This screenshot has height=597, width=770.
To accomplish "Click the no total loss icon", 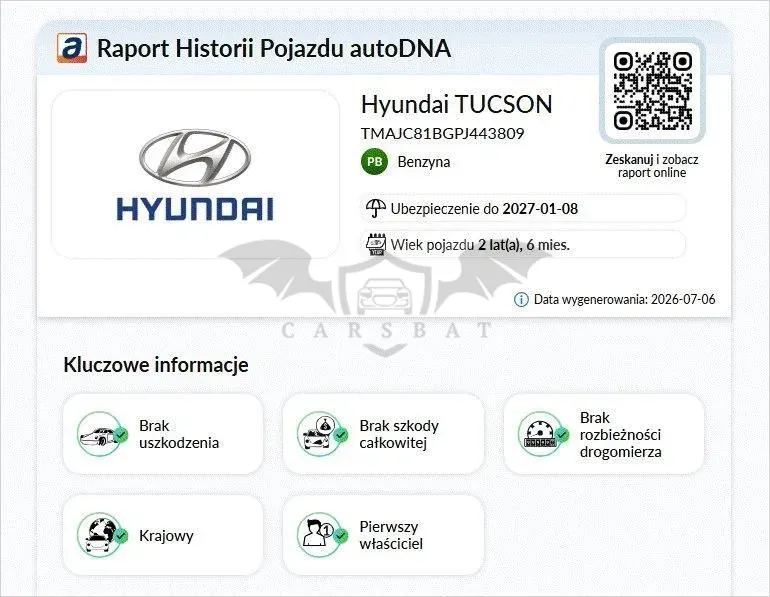I will [322, 434].
